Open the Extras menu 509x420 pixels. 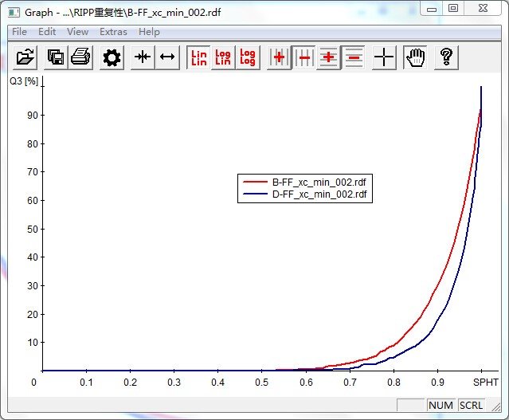click(x=113, y=32)
